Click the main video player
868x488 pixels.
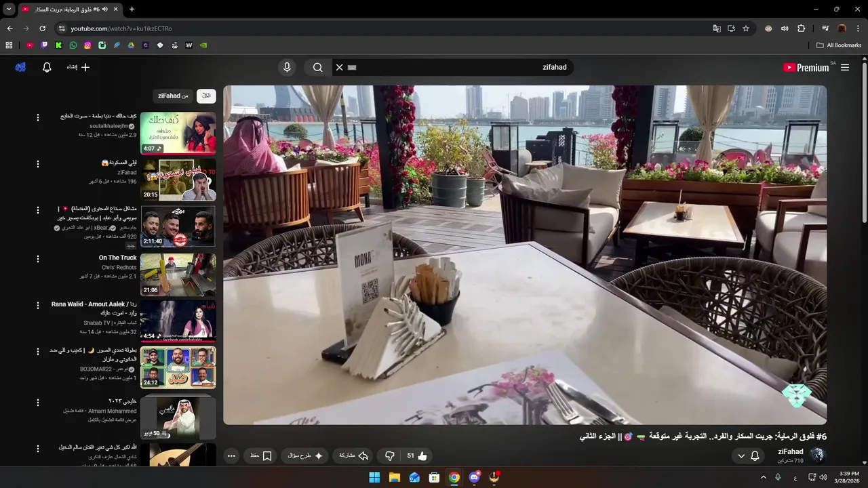(x=525, y=255)
